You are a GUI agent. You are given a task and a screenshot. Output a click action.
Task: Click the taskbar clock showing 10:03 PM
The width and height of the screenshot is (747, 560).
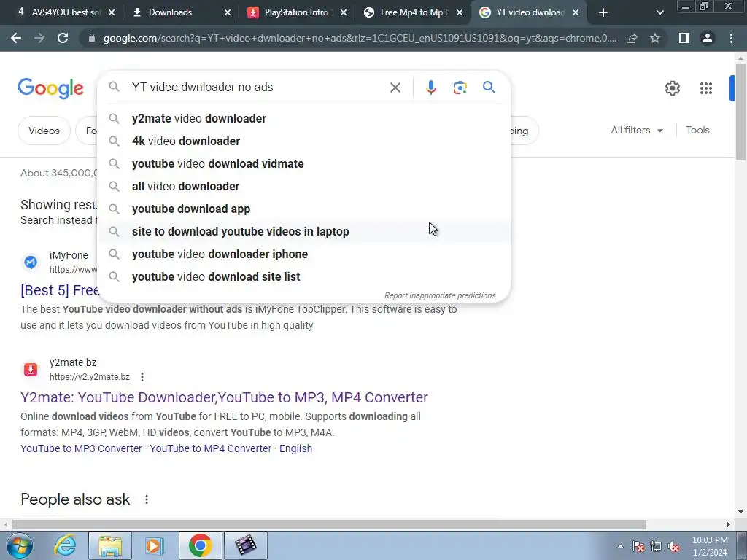(710, 546)
